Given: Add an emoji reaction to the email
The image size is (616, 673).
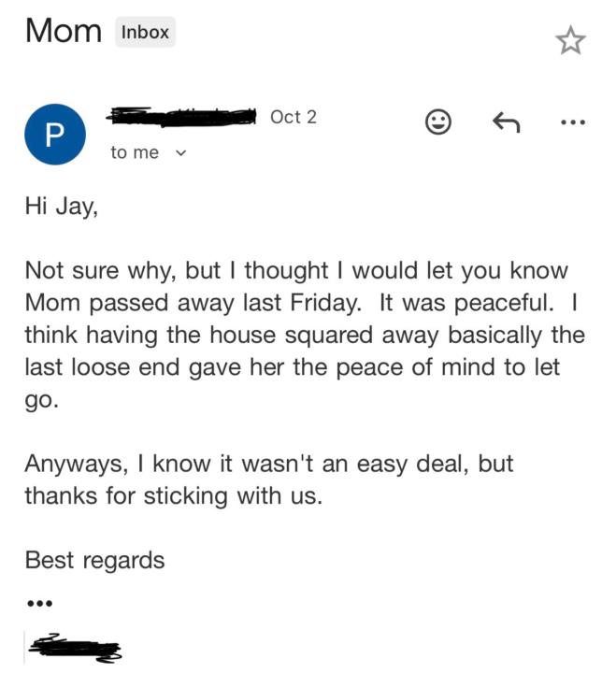Looking at the screenshot, I should pyautogui.click(x=438, y=122).
